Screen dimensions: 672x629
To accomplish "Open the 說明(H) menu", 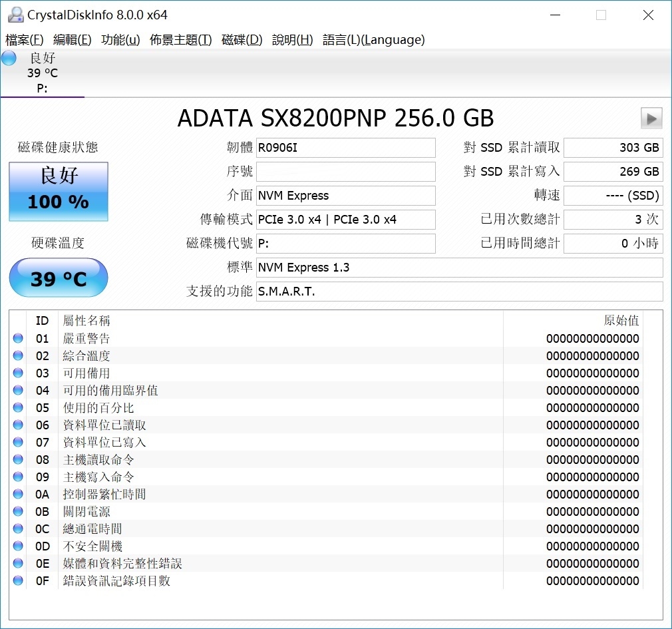I will coord(293,40).
